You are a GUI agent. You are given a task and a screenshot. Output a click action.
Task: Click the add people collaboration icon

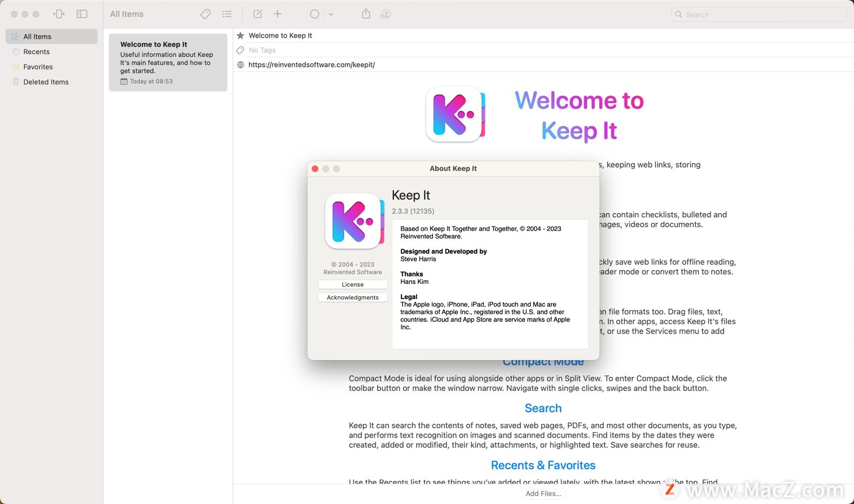click(386, 14)
